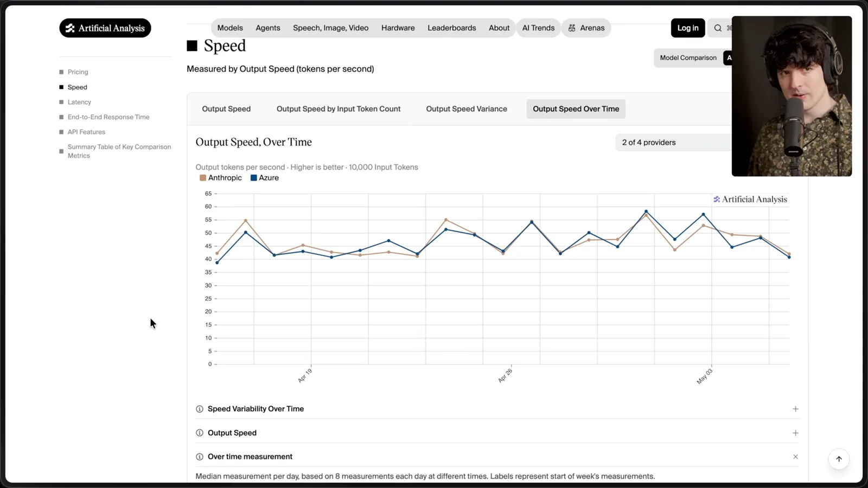The width and height of the screenshot is (868, 488).
Task: Click the Azure peak data point near 58
Action: (646, 211)
